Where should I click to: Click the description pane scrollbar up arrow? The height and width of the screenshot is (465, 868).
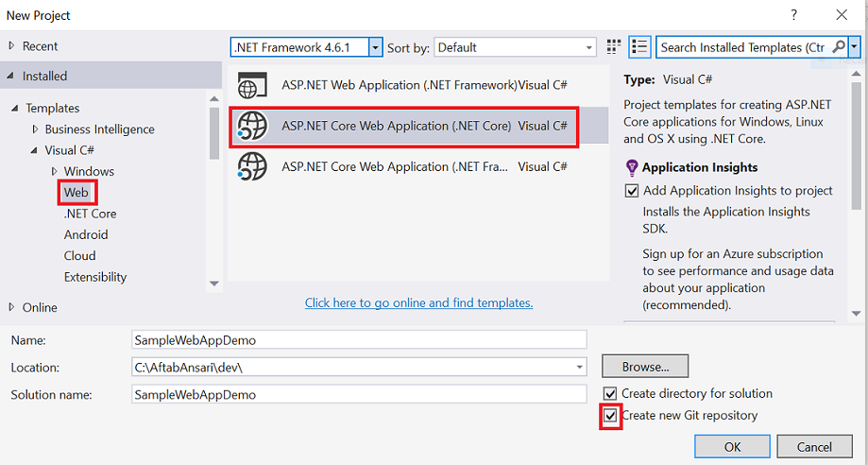click(x=857, y=72)
